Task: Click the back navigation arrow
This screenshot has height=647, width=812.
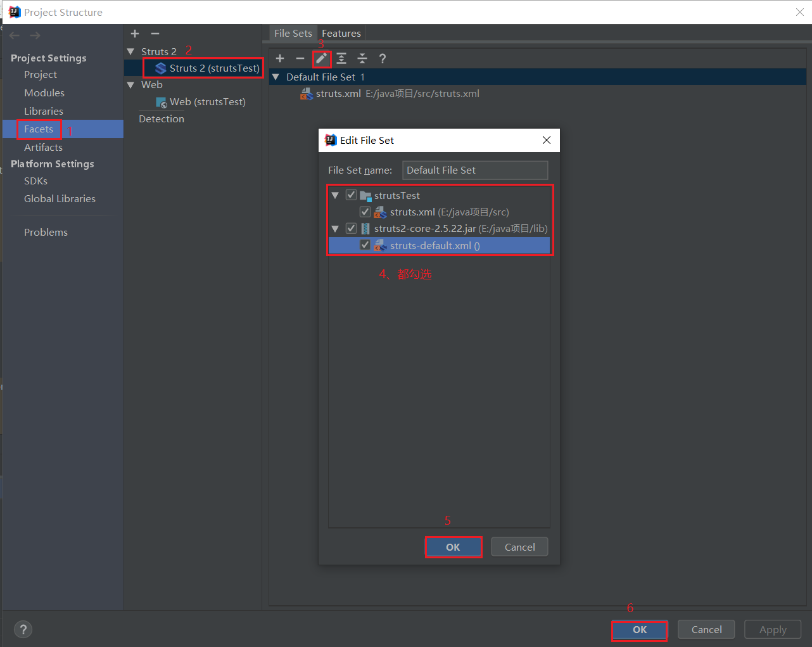Action: [15, 35]
